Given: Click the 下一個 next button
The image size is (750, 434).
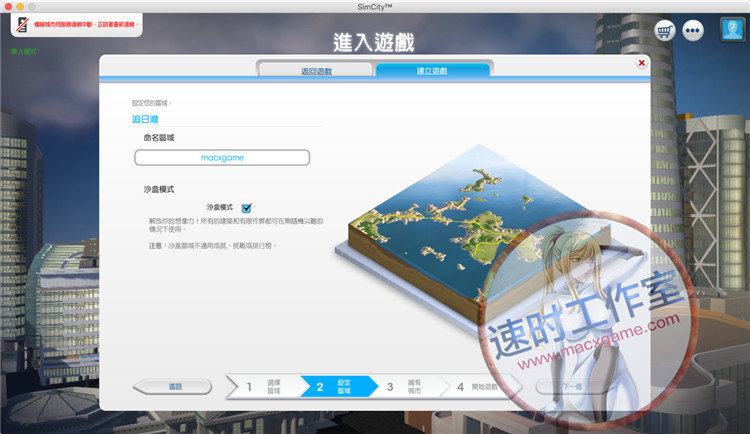Looking at the screenshot, I should [572, 387].
